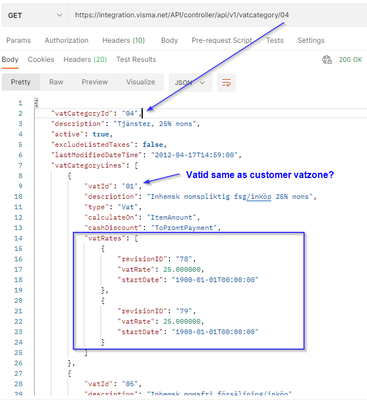Select the response Body tab

point(10,59)
